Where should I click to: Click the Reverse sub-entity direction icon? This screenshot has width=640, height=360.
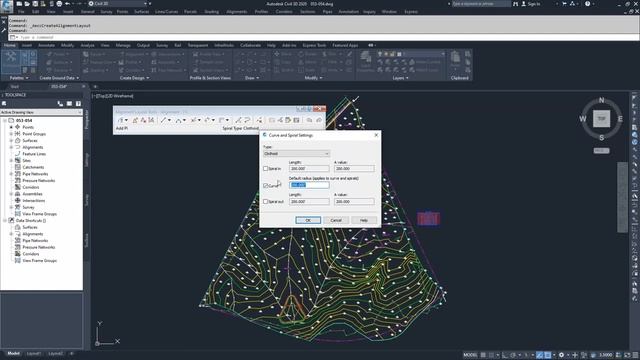(x=247, y=120)
